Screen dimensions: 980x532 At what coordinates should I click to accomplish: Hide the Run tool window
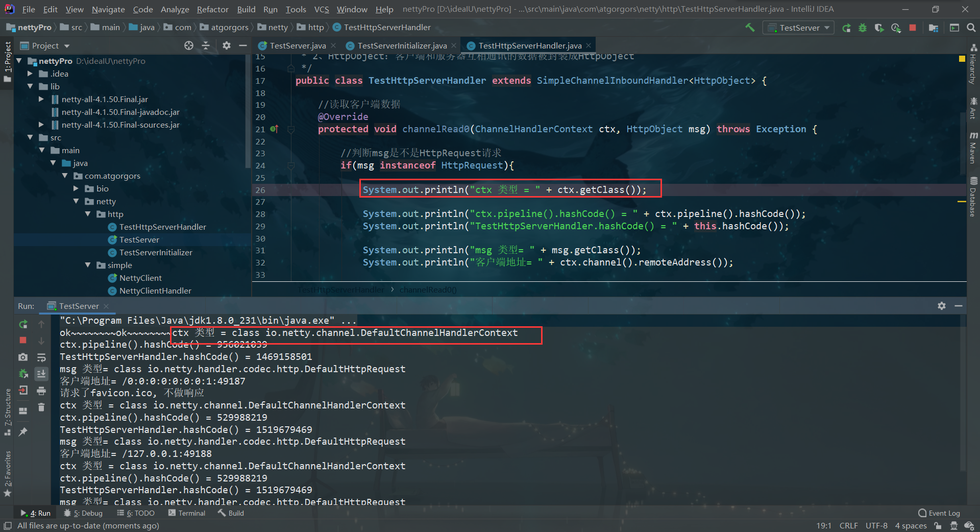coord(959,306)
